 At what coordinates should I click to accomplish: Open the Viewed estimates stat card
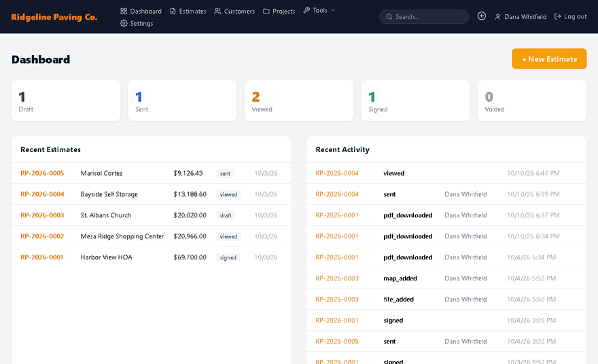[299, 101]
